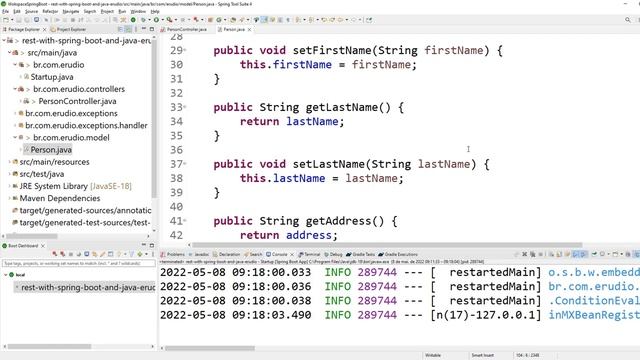This screenshot has height=360, width=640.
Task: Open the Project menu
Action: (x=107, y=11)
